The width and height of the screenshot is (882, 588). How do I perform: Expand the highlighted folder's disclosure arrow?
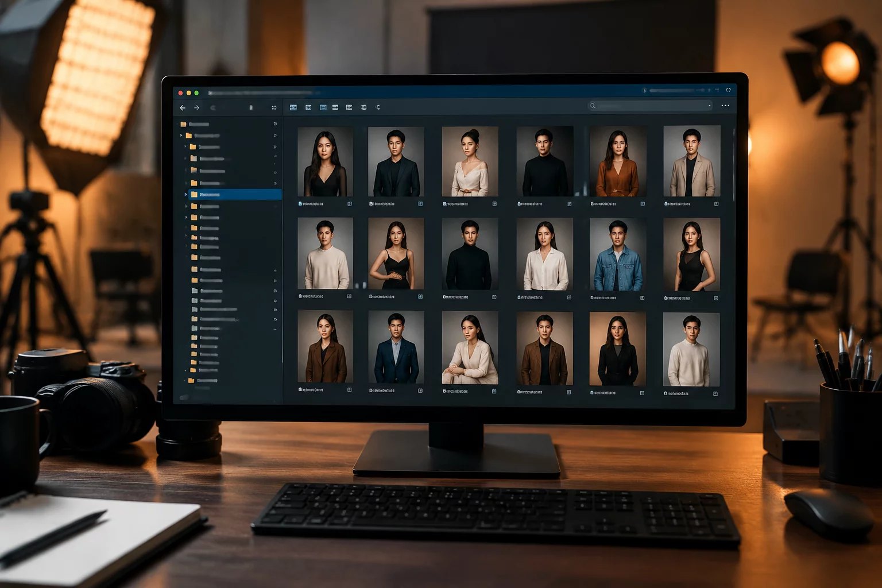click(185, 195)
